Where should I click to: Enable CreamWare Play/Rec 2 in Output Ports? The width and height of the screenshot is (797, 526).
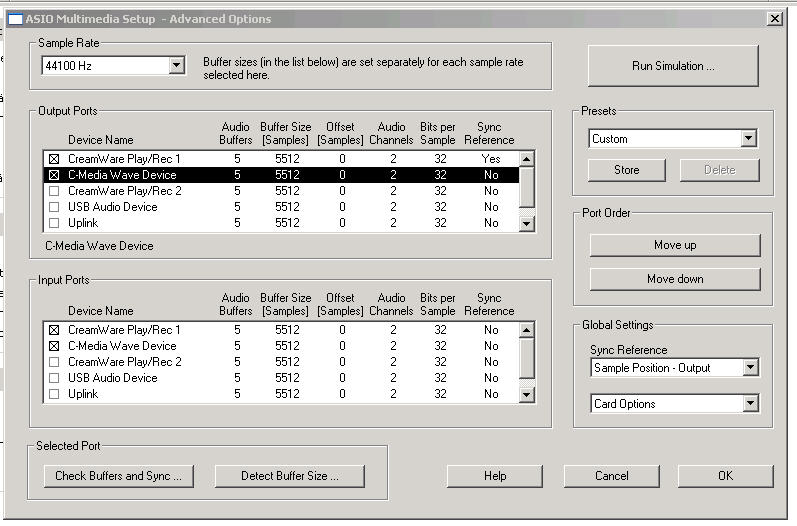pos(54,191)
